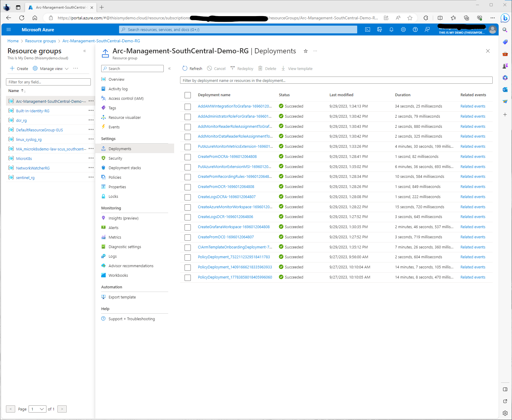Select the CreatePromDCRA deployment checkbox
512x420 pixels.
(x=188, y=157)
